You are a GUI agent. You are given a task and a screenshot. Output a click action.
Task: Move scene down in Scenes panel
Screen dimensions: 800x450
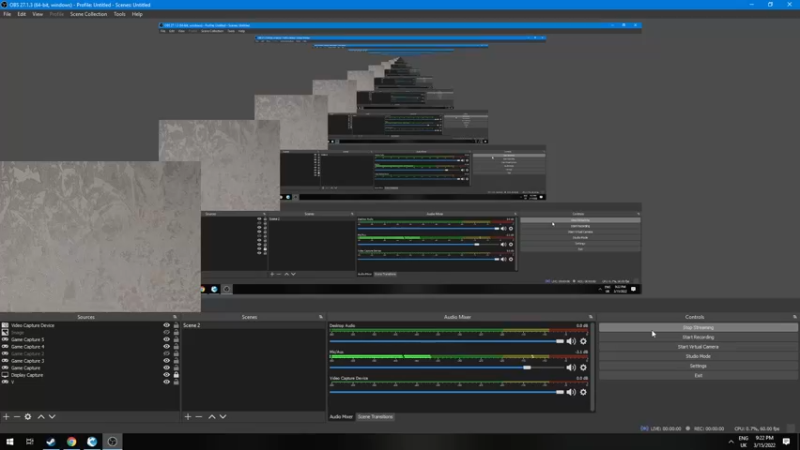click(223, 417)
